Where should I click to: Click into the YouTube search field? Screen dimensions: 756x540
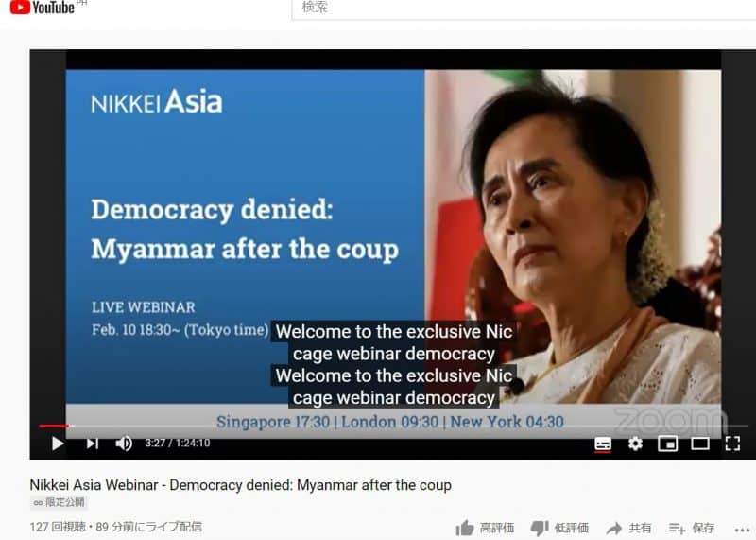point(524,9)
